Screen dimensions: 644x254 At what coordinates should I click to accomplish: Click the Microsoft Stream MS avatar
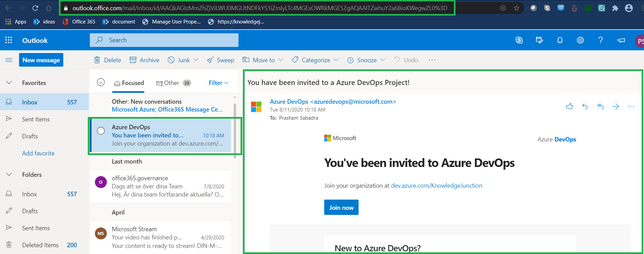pyautogui.click(x=101, y=233)
